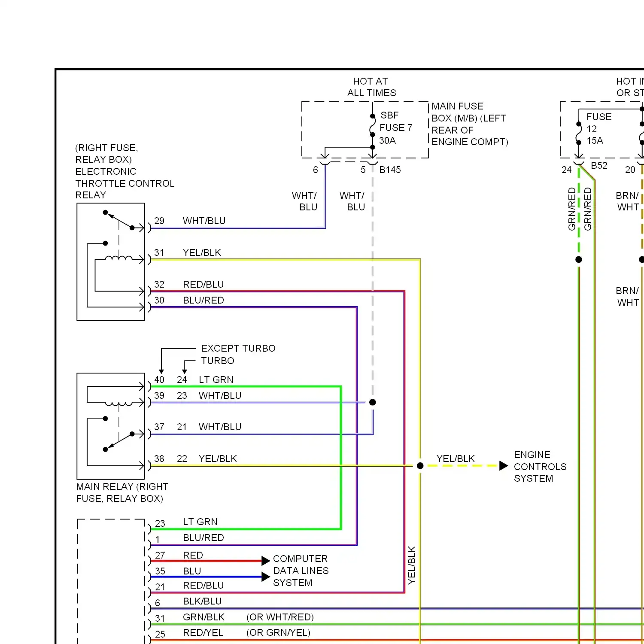Select LT GRN label at main relay pin 40

pos(216,380)
